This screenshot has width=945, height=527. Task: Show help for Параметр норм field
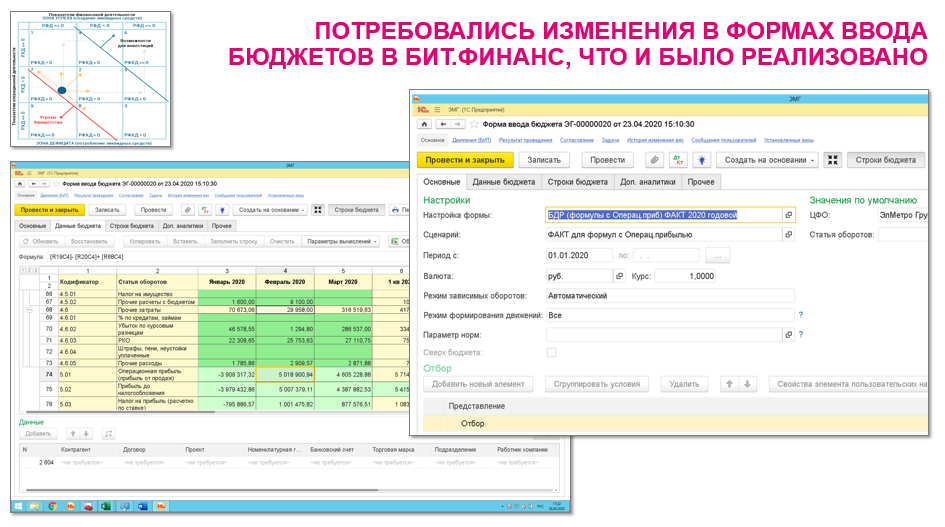pos(800,335)
